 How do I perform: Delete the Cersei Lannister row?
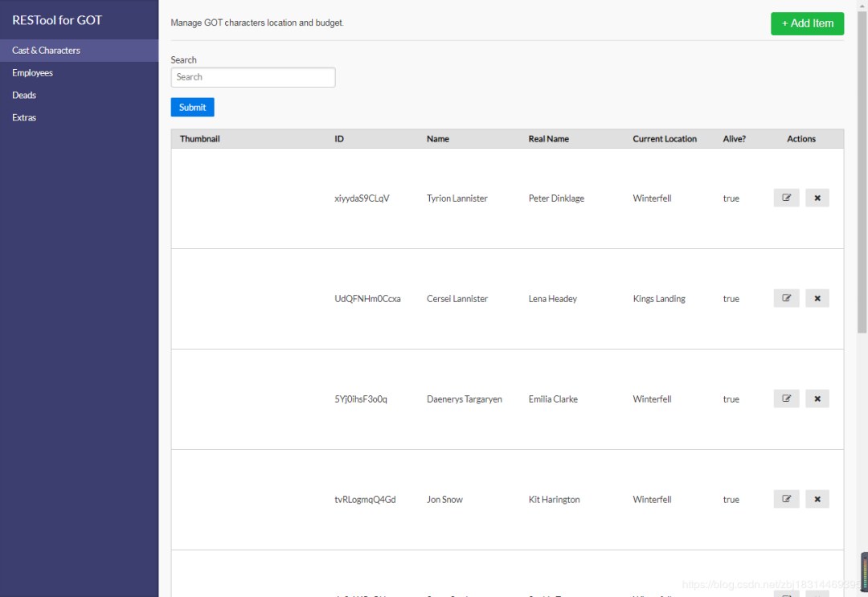(817, 298)
